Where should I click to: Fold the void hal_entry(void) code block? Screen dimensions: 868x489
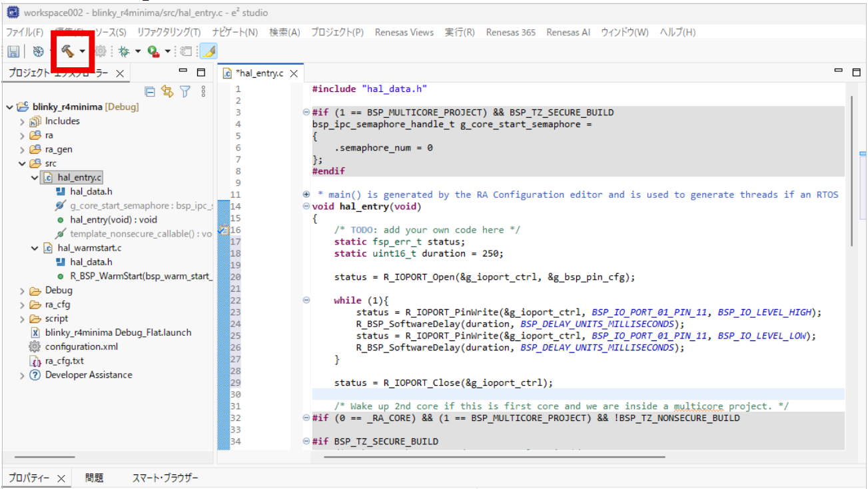click(x=306, y=207)
